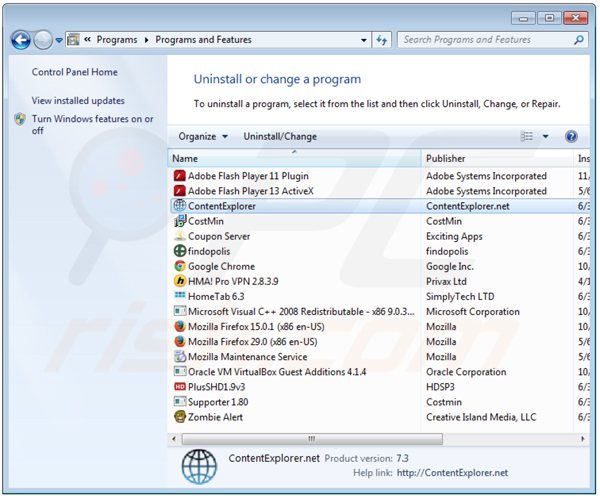This screenshot has height=499, width=600.
Task: Expand the breadcrumb arrow after Programs
Action: click(146, 40)
